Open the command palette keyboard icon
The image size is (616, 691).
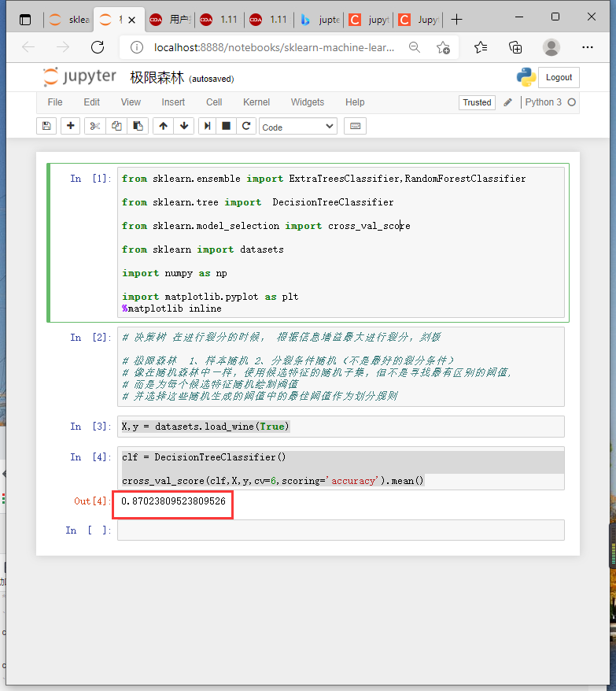tap(355, 126)
